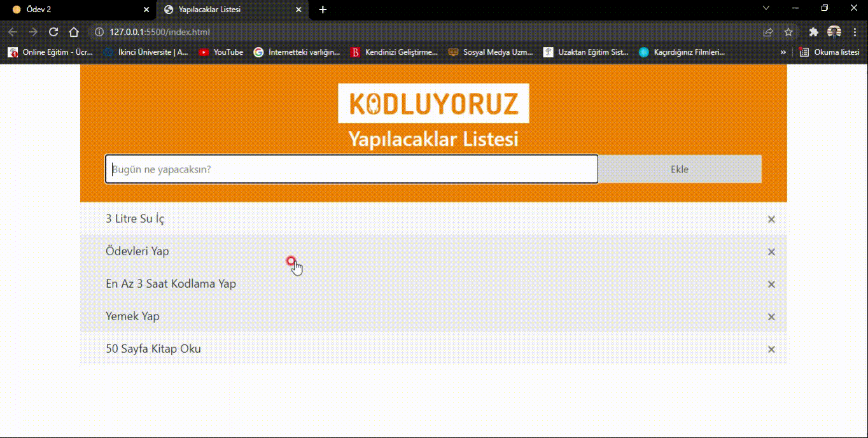The height and width of the screenshot is (438, 868).
Task: Remove 'Ödevleri Yap' using its X icon
Action: 771,251
